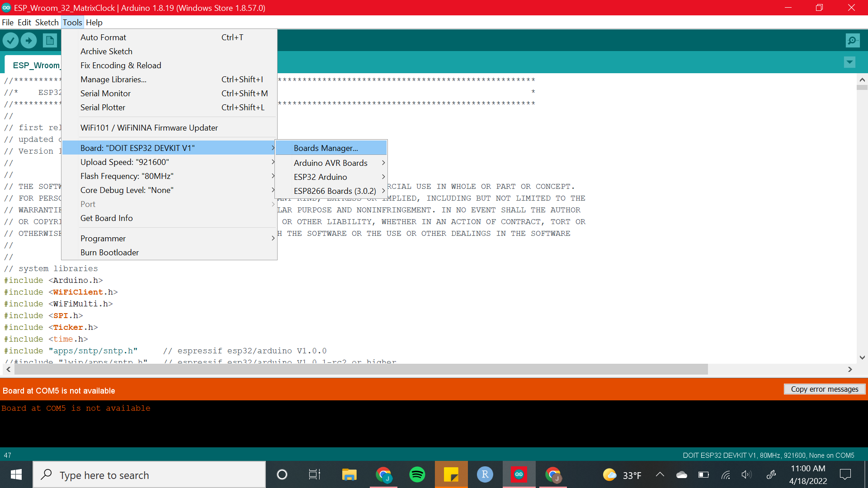The height and width of the screenshot is (488, 868).
Task: Expand the Arduino AVR Boards submenu
Action: click(x=331, y=163)
